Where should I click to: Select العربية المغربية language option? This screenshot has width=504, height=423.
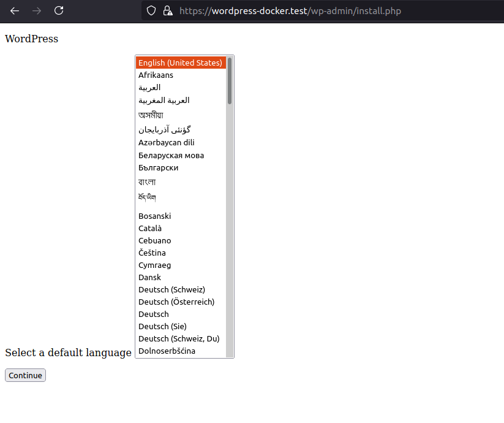(181, 101)
